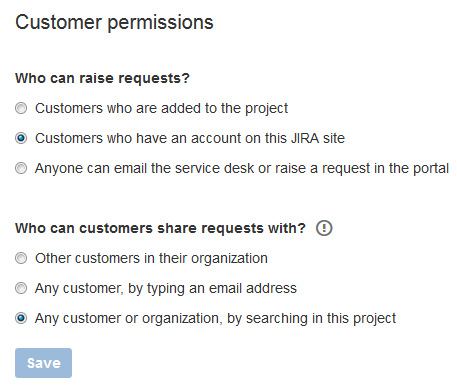457x390 pixels.
Task: Click label text 'Anyone can email the service desk'
Action: pyautogui.click(x=144, y=168)
